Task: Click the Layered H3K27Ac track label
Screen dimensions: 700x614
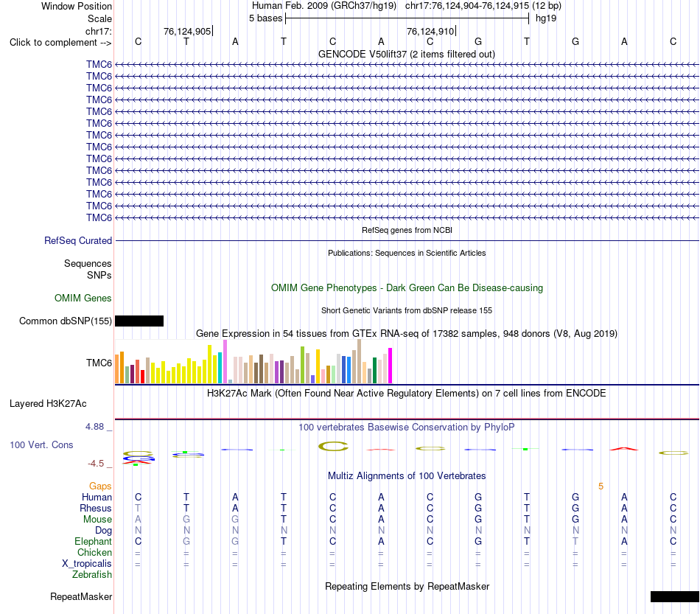Action: (x=48, y=404)
